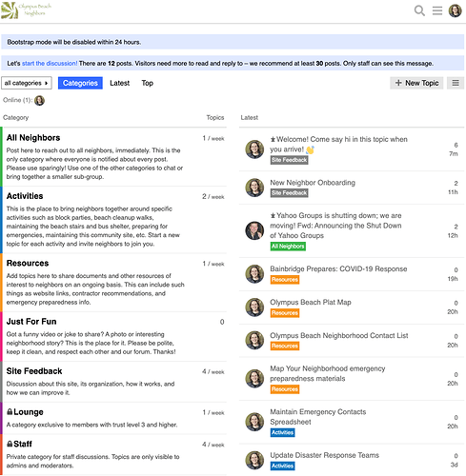Click the '11h' time on Onboarding topic
This screenshot has width=466, height=476.
453,192
